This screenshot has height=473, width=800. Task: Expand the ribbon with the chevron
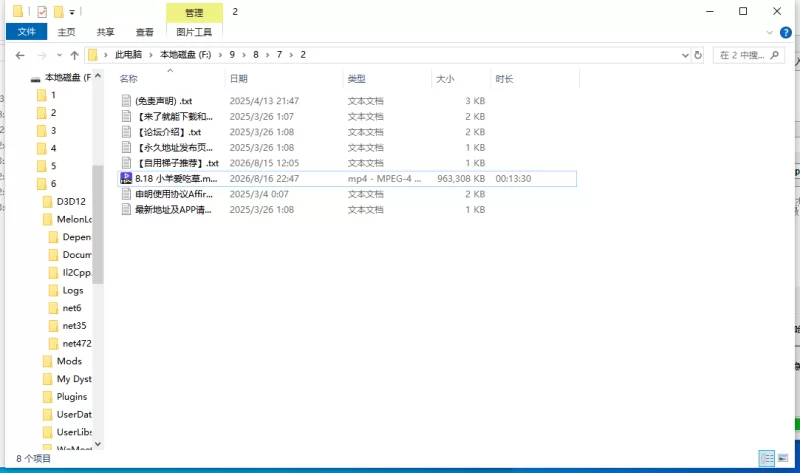click(770, 33)
